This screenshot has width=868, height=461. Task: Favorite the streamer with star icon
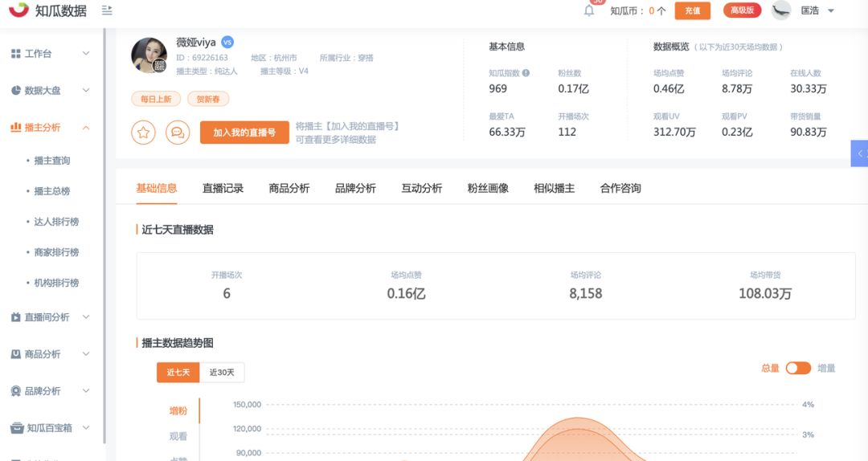click(x=143, y=133)
